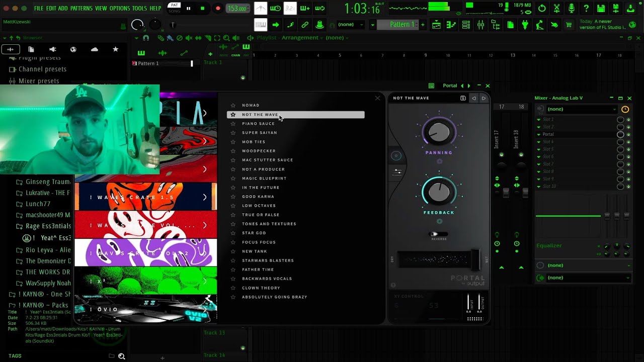
Task: Open mixer Slot 5 dropdown arrow
Action: pyautogui.click(x=538, y=149)
